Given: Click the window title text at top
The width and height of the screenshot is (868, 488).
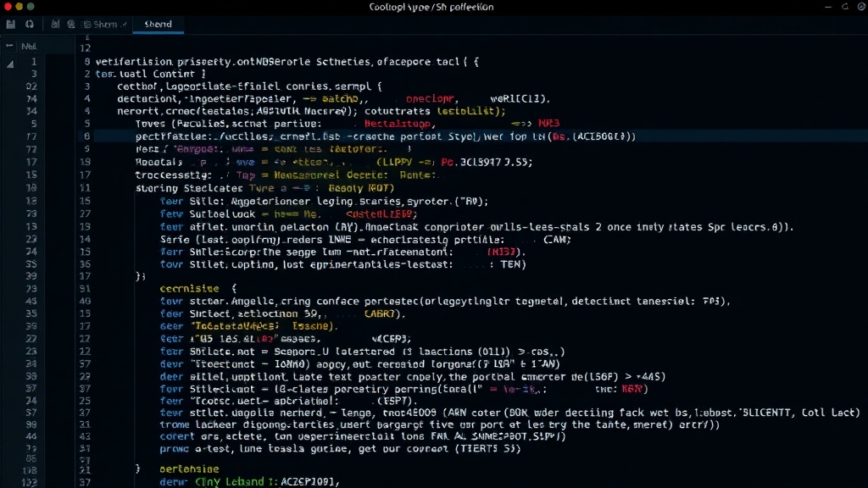Looking at the screenshot, I should click(431, 7).
